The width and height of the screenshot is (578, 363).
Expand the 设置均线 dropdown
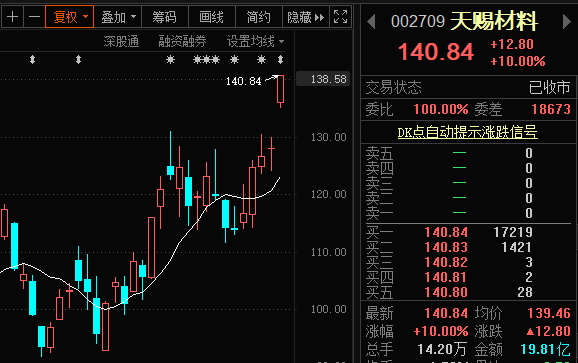[255, 41]
